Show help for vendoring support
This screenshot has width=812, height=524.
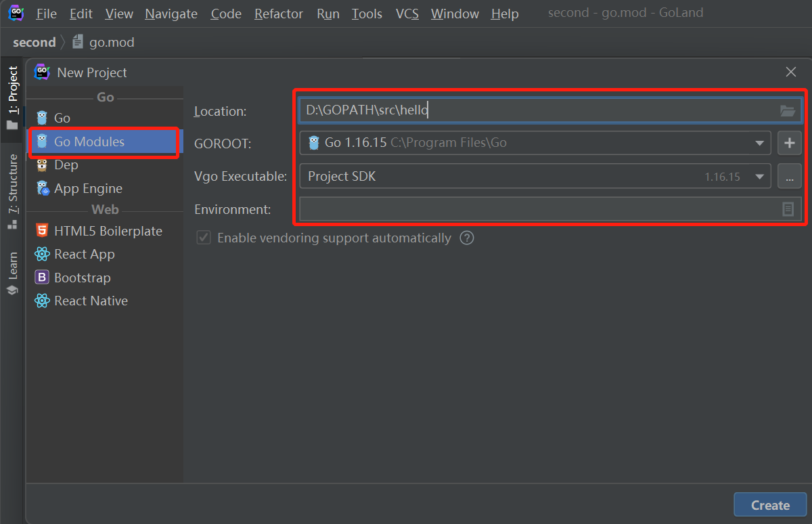pyautogui.click(x=467, y=238)
